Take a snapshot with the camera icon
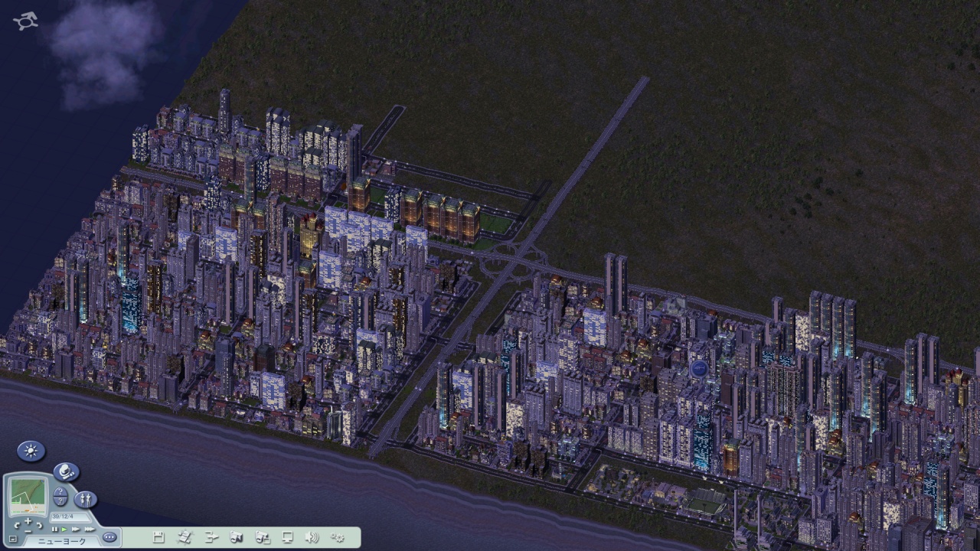Image resolution: width=980 pixels, height=551 pixels. 237,537
